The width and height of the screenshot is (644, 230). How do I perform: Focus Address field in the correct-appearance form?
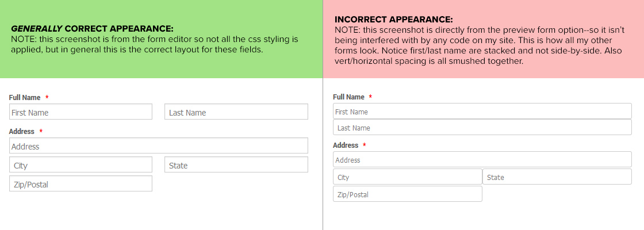(159, 145)
